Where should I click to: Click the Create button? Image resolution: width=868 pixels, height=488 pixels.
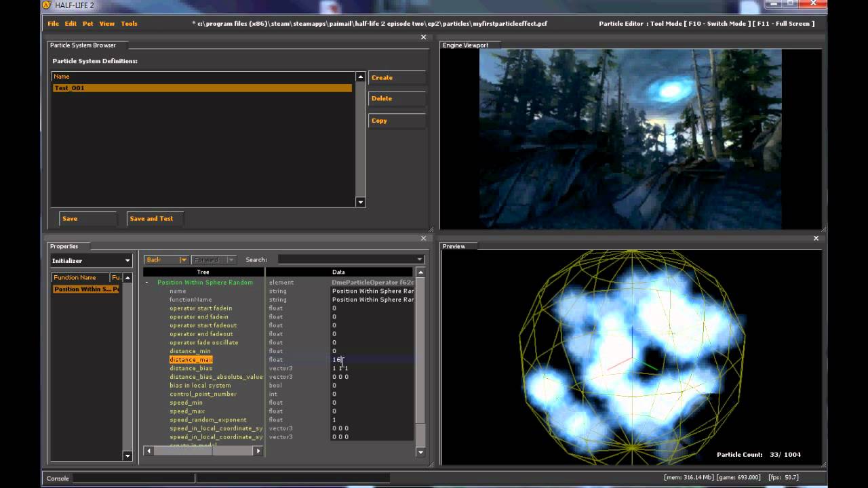397,77
